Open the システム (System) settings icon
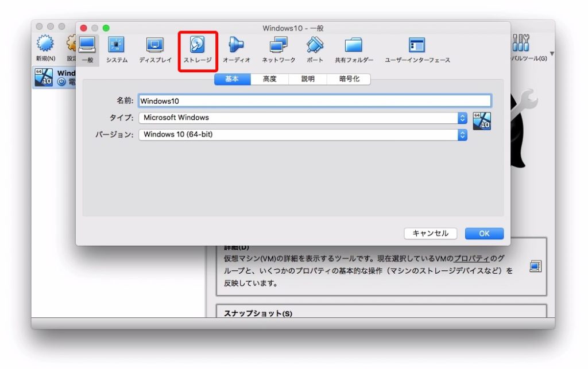The height and width of the screenshot is (369, 588). click(117, 50)
